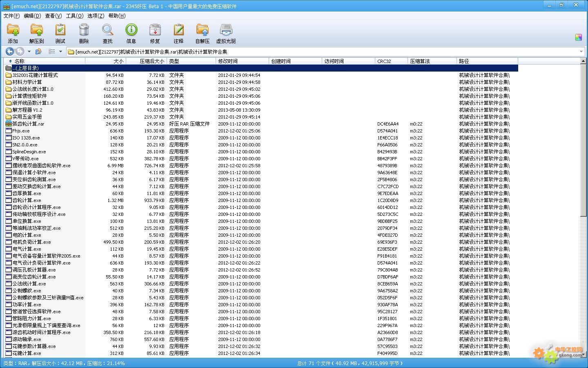This screenshot has height=368, width=588.
Task: Click the status bar 总计 71 个文件 summary
Action: click(350, 363)
